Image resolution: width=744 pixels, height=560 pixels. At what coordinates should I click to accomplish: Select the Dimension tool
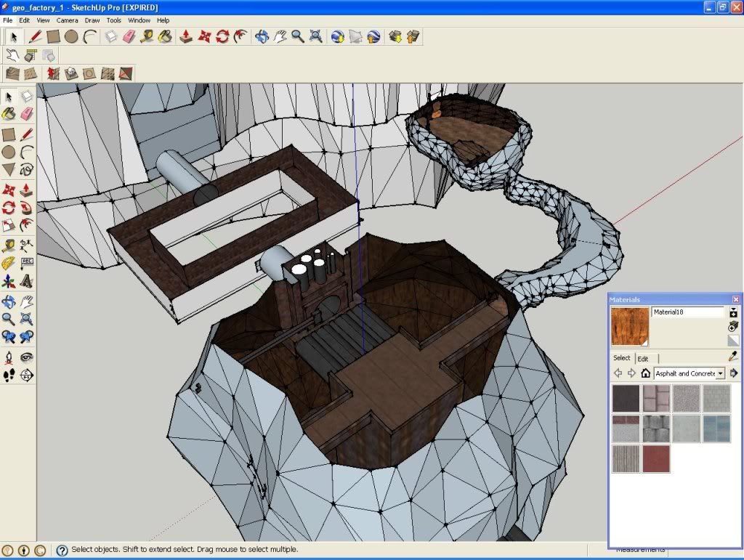coord(27,245)
